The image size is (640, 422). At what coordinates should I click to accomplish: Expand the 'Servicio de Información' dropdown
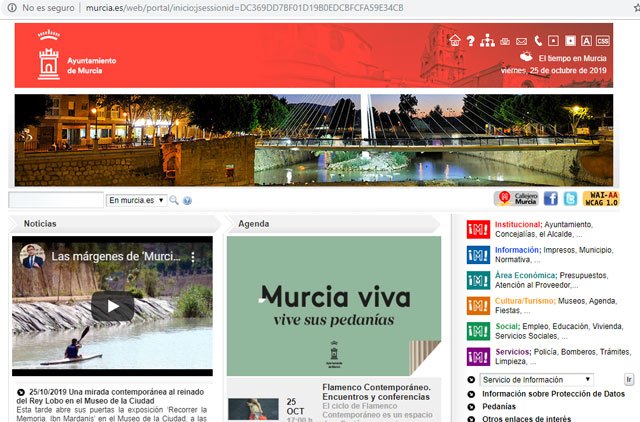point(535,380)
